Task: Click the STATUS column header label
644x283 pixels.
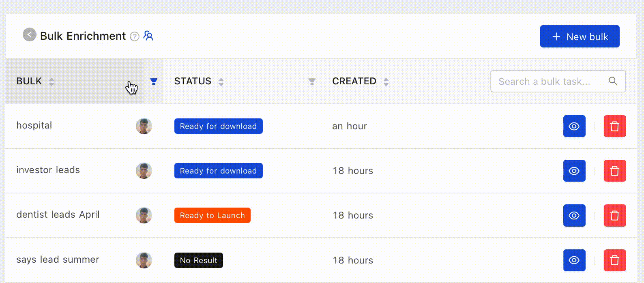Action: pyautogui.click(x=193, y=81)
